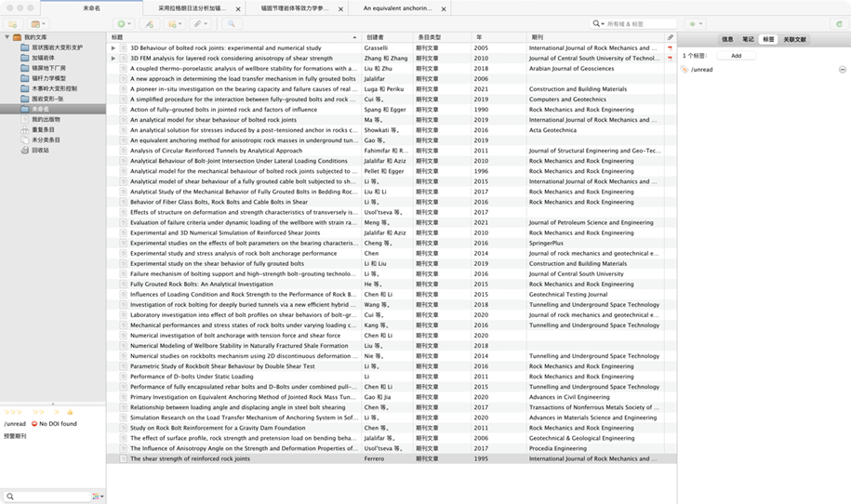
Task: Open the search mode dropdown magnifier
Action: pyautogui.click(x=598, y=24)
